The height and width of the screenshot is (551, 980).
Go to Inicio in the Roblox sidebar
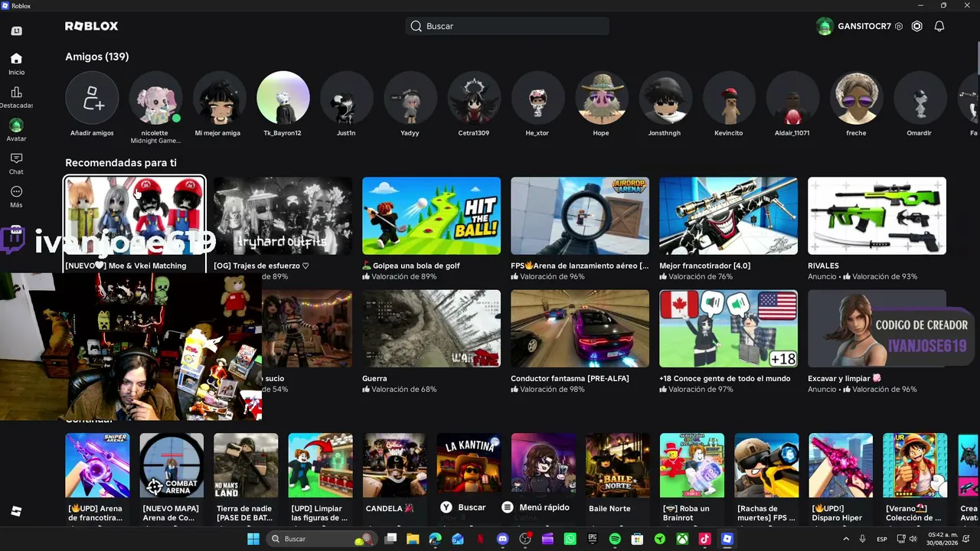pos(16,64)
